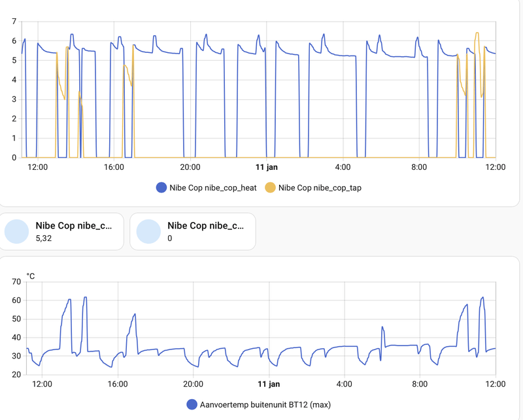Click the 60 value on temperature chart y-axis
The width and height of the screenshot is (523, 420).
pos(16,300)
